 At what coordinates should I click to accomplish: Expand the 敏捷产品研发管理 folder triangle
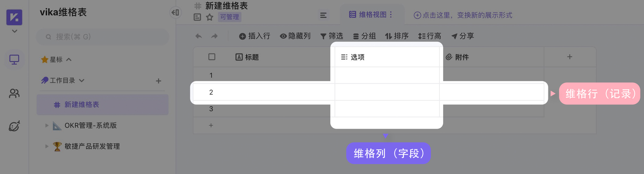[x=47, y=146]
